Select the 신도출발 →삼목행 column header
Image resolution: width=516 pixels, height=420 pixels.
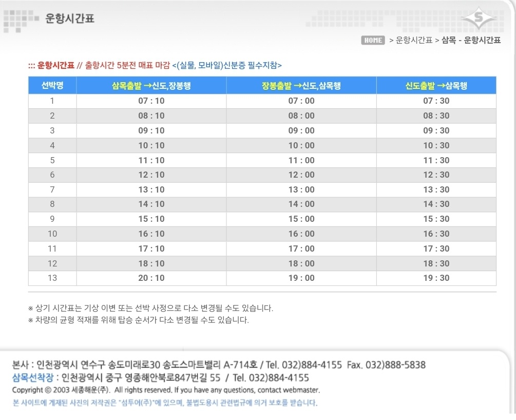pos(436,86)
